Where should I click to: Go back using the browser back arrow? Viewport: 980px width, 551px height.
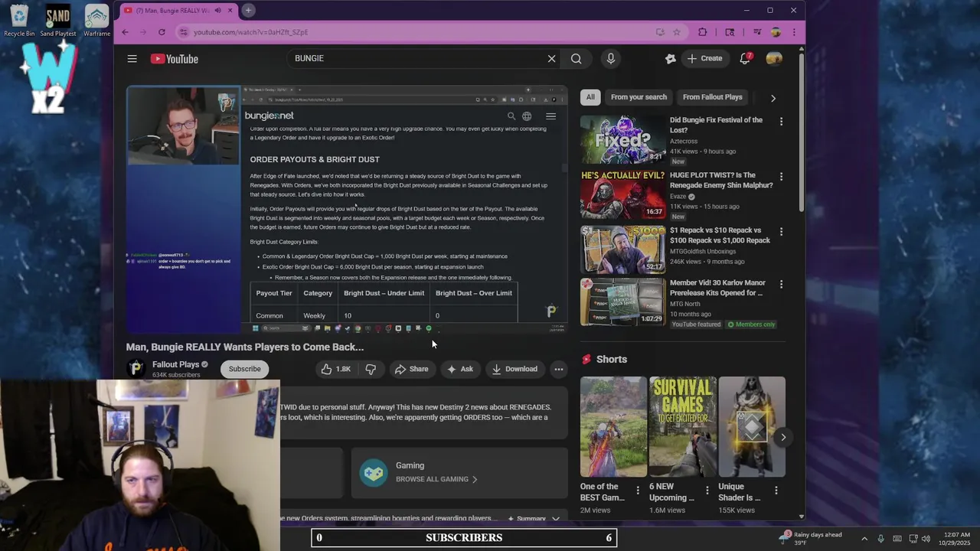(125, 32)
